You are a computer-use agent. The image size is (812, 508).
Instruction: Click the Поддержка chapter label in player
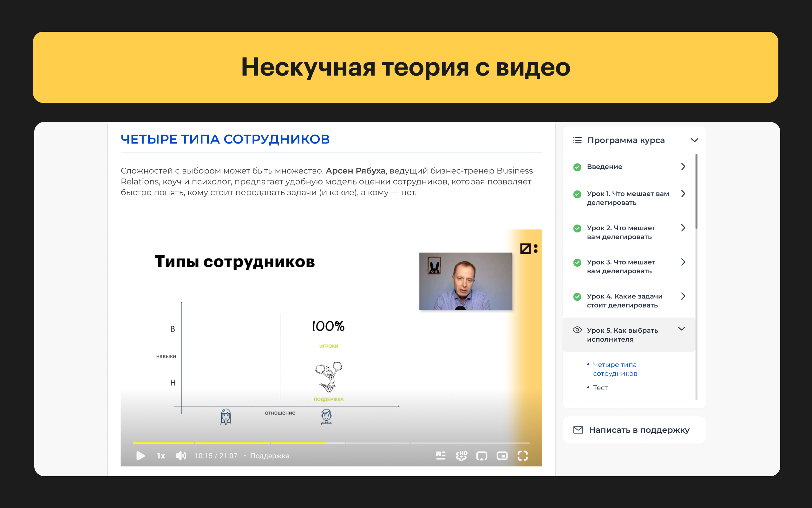[270, 456]
